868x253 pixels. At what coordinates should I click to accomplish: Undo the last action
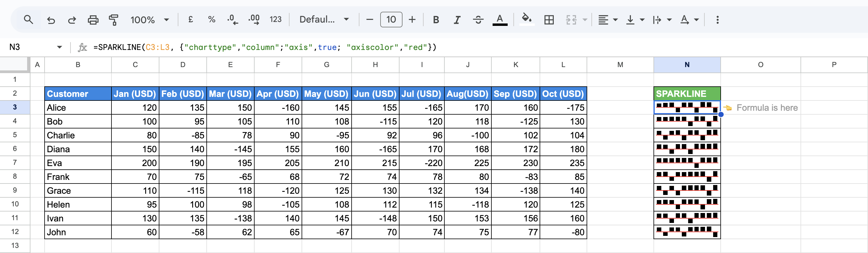51,20
